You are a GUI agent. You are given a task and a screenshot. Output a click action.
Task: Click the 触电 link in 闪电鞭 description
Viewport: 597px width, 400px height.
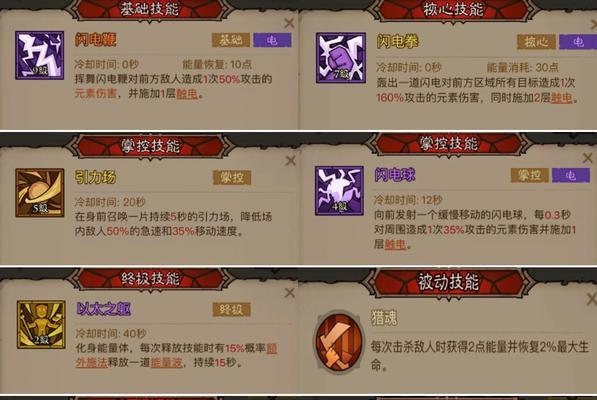pyautogui.click(x=187, y=94)
